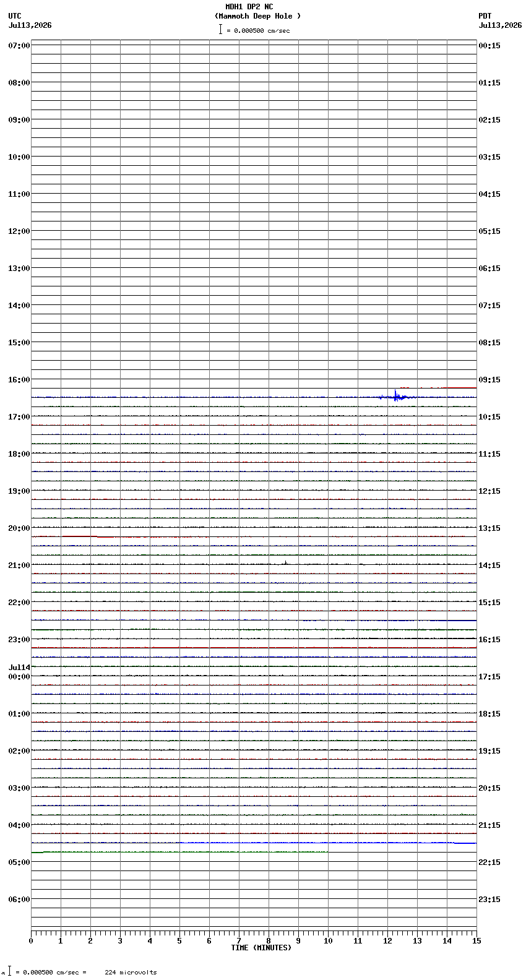Select the 16:00 UTC row label
526x980 pixels.
(19, 380)
